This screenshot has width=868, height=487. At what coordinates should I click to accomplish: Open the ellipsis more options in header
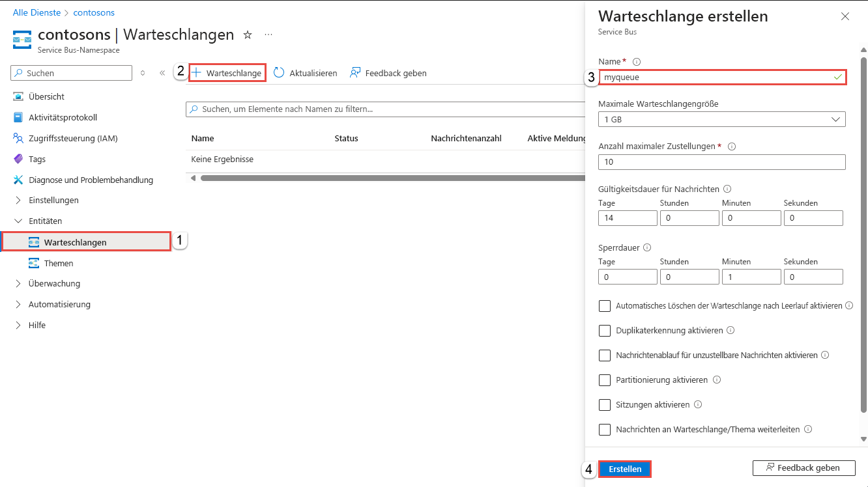click(268, 35)
